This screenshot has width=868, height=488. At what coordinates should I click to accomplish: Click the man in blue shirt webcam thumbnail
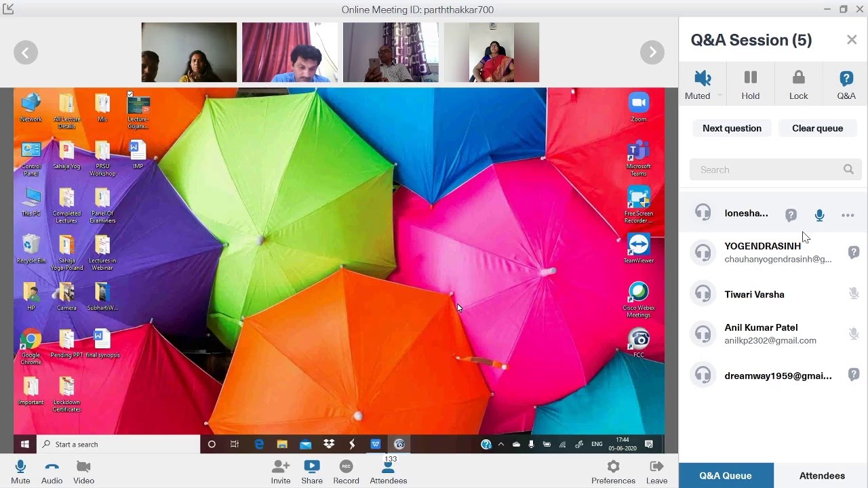click(x=290, y=52)
